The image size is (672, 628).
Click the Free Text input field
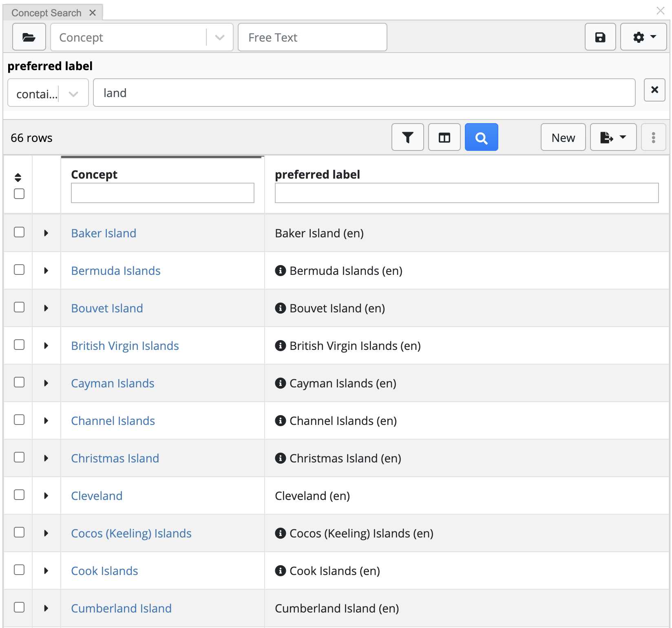coord(312,37)
